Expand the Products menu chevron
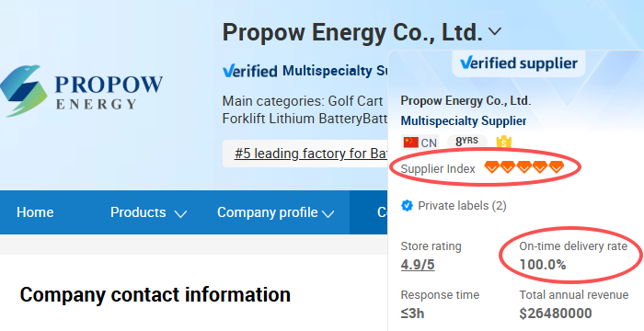The height and width of the screenshot is (331, 644). pyautogui.click(x=180, y=213)
